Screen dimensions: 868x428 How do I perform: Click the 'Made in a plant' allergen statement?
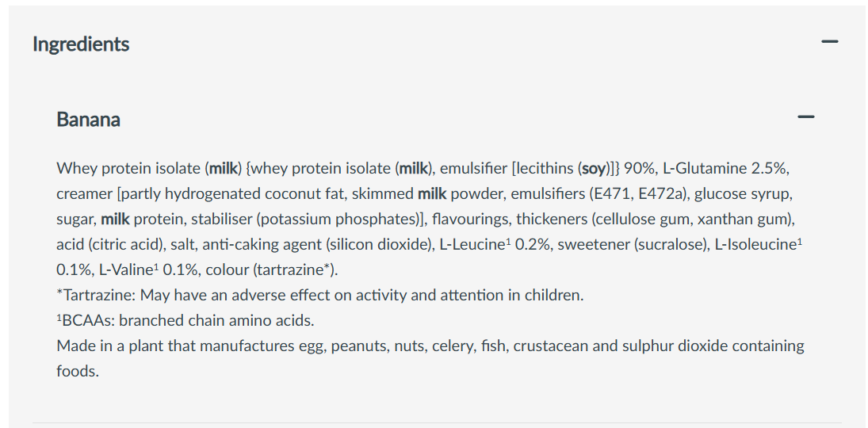pyautogui.click(x=430, y=346)
